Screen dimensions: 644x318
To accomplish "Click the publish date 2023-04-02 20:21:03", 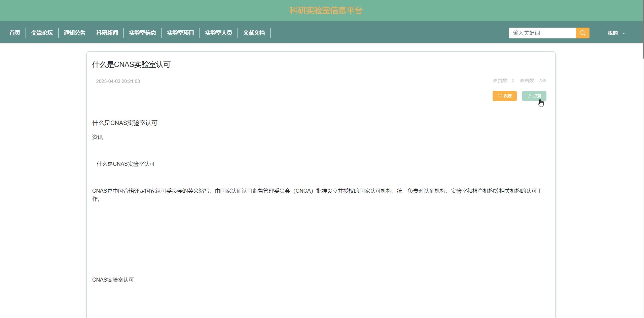I will pyautogui.click(x=118, y=81).
